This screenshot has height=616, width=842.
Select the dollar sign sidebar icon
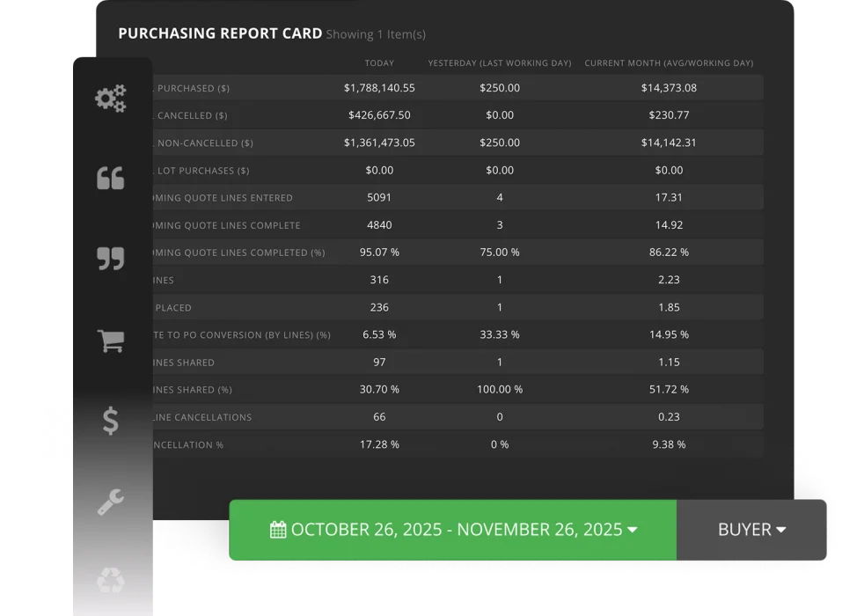click(x=111, y=421)
